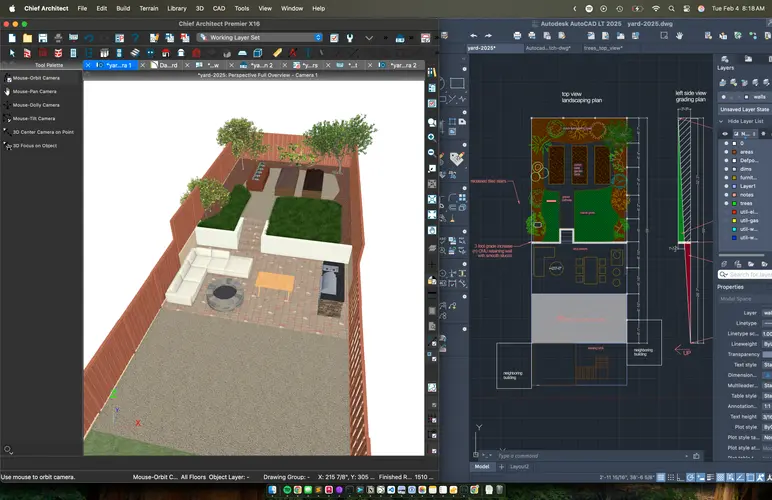Click the Save icon in Chief Architect toolbar
Screen dimensions: 772x500
pyautogui.click(x=43, y=37)
